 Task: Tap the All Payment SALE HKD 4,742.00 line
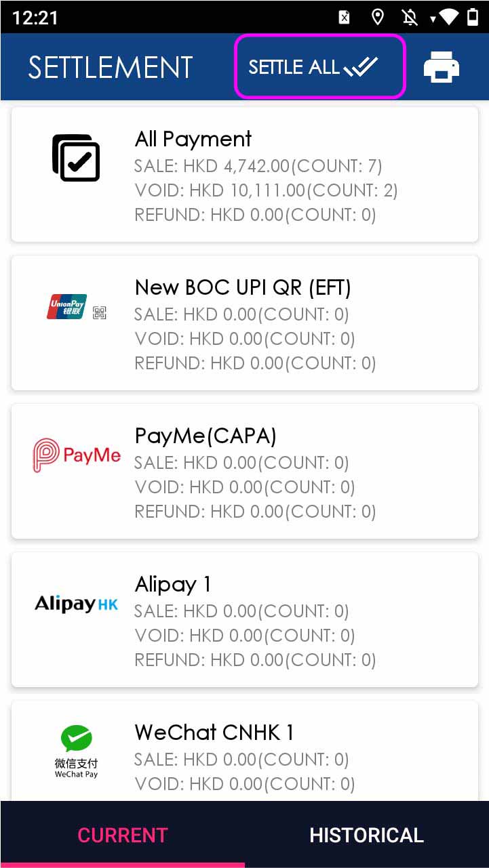click(x=258, y=166)
